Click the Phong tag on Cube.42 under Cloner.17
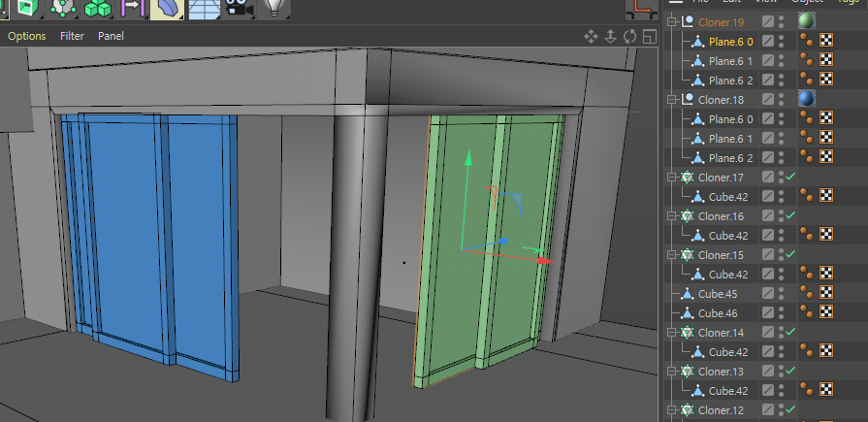The width and height of the screenshot is (868, 422). [807, 196]
